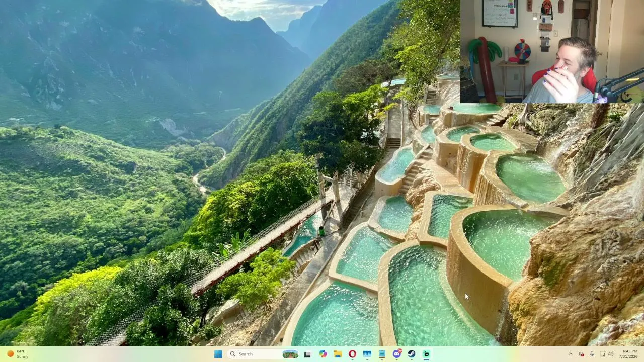Click the volume speaker tray icon

[611, 354]
